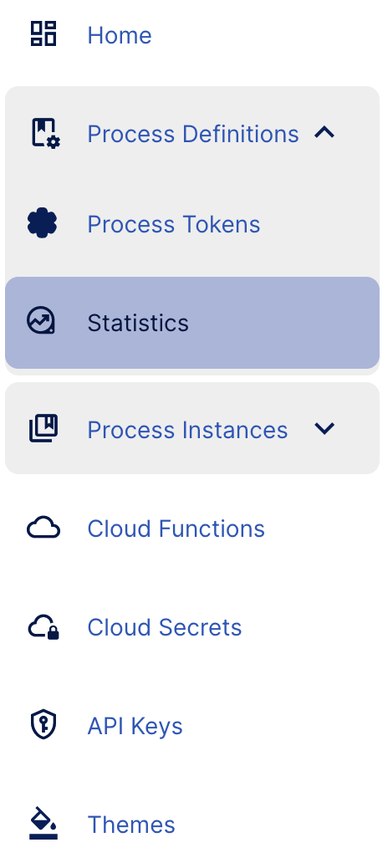The height and width of the screenshot is (868, 388).
Task: Expand the Process Instances chevron
Action: [324, 428]
